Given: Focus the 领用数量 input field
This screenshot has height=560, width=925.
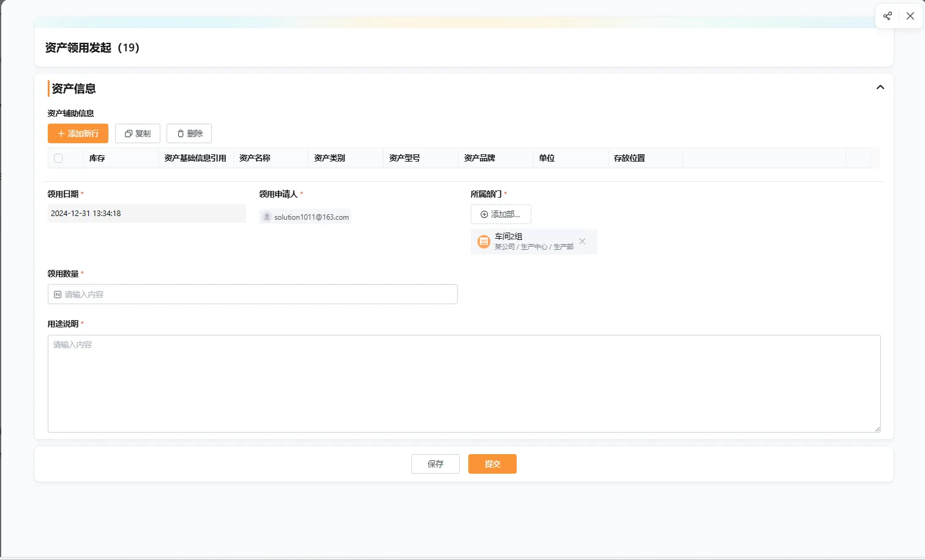Looking at the screenshot, I should click(253, 294).
